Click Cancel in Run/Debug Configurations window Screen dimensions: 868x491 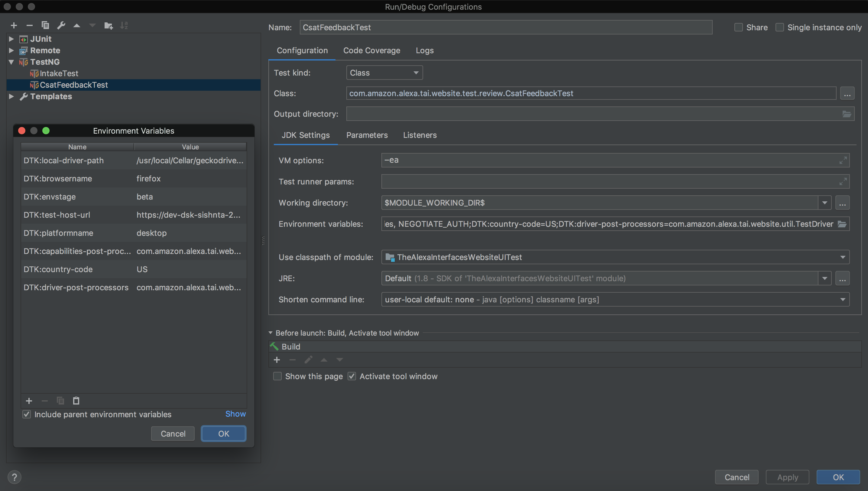pos(737,477)
